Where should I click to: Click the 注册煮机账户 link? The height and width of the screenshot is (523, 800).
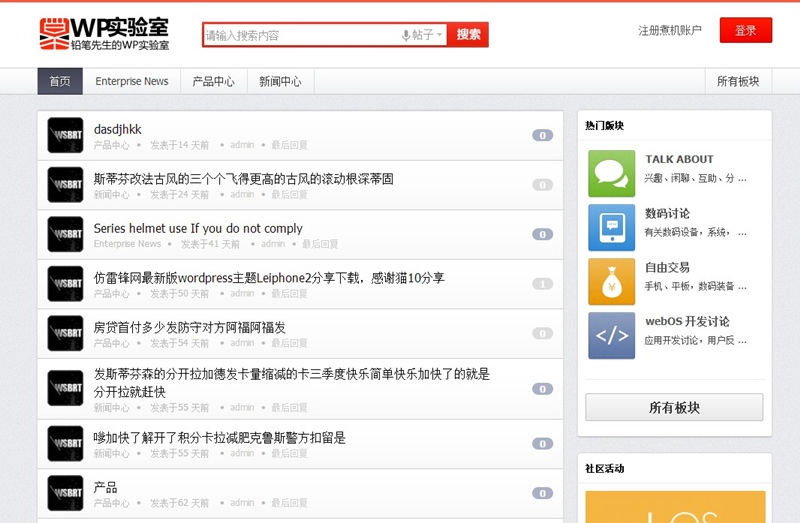(670, 31)
